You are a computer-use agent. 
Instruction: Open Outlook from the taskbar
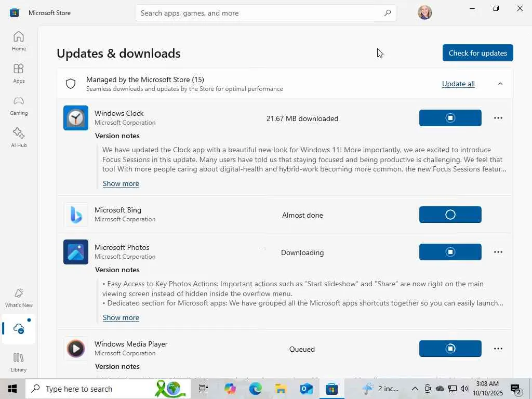pyautogui.click(x=306, y=389)
